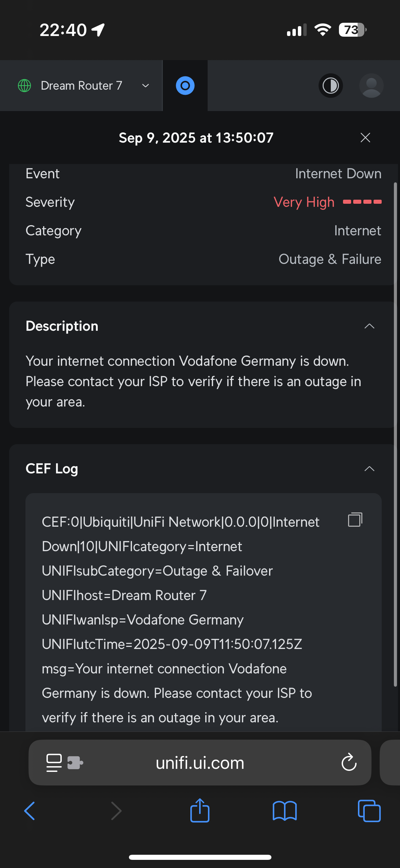Open the user account avatar
Viewport: 400px width, 868px height.
pyautogui.click(x=372, y=86)
